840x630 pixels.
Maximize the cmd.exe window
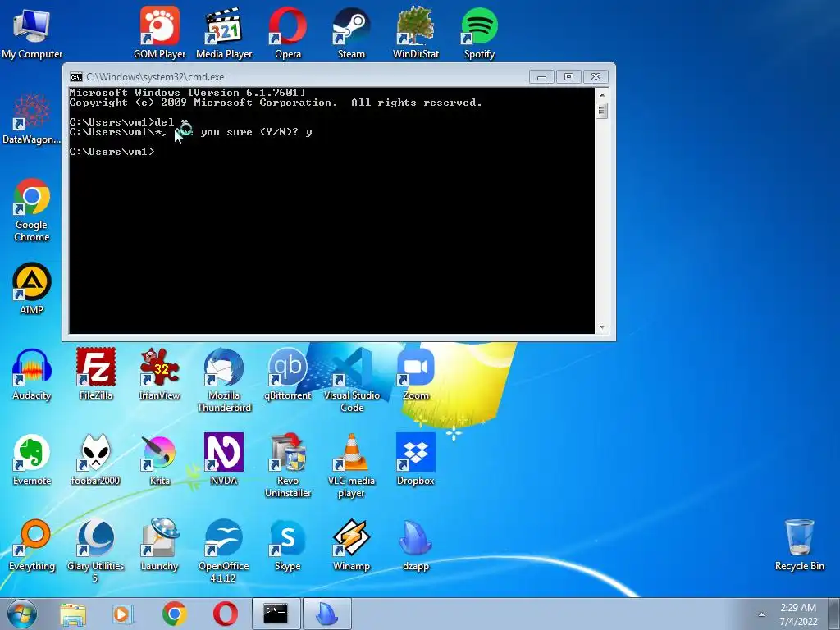pos(568,77)
